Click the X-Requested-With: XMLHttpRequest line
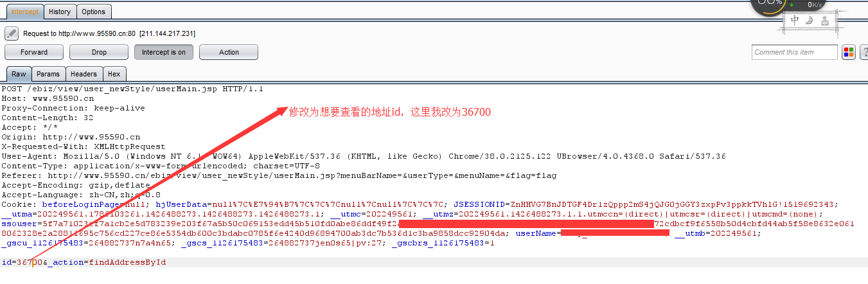This screenshot has width=868, height=284. 84,146
